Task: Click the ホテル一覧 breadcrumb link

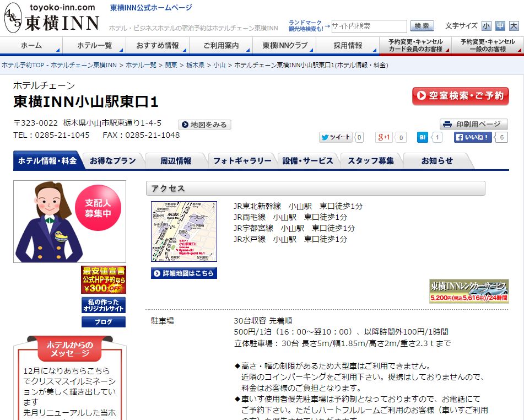Action: [141, 65]
